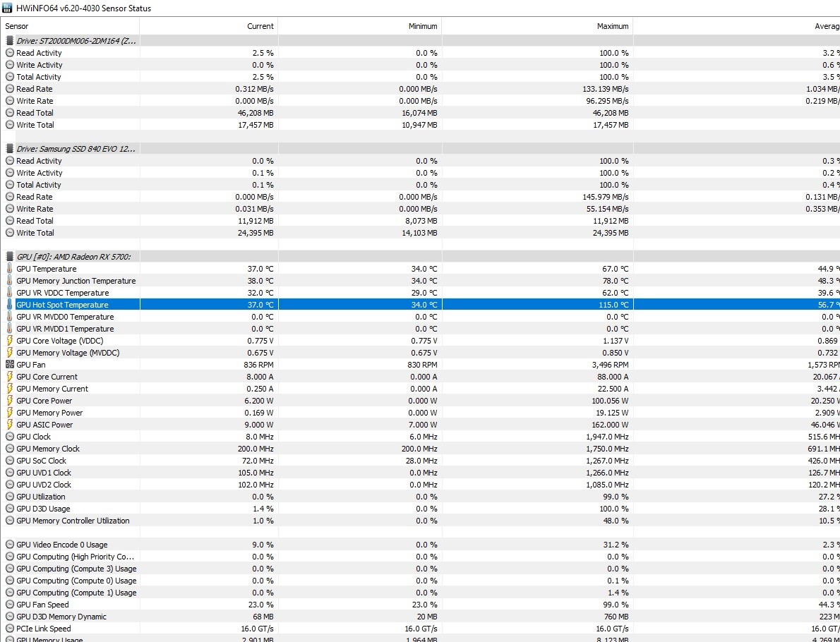The height and width of the screenshot is (642, 840).
Task: Click the HWiNFO64 app icon in title bar
Action: pyautogui.click(x=8, y=8)
